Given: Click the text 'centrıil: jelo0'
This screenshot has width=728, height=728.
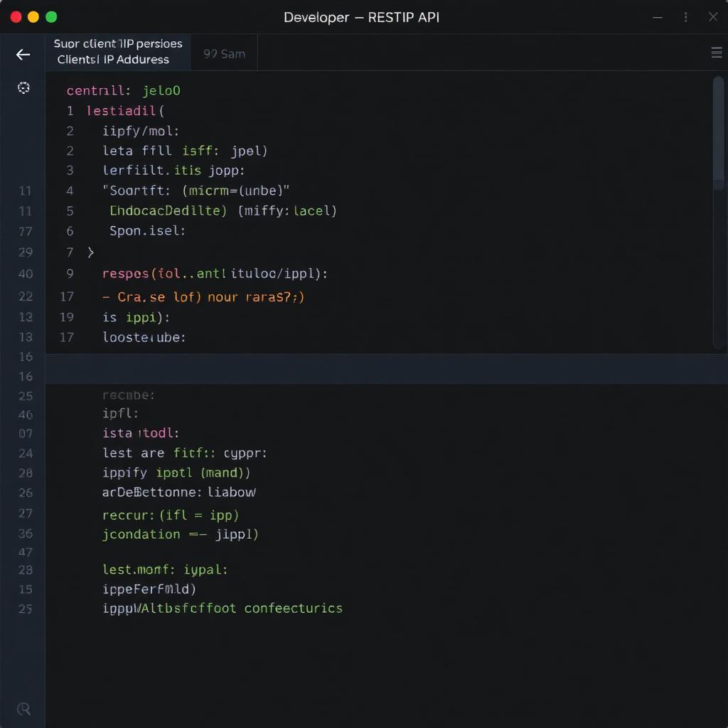Looking at the screenshot, I should (123, 90).
